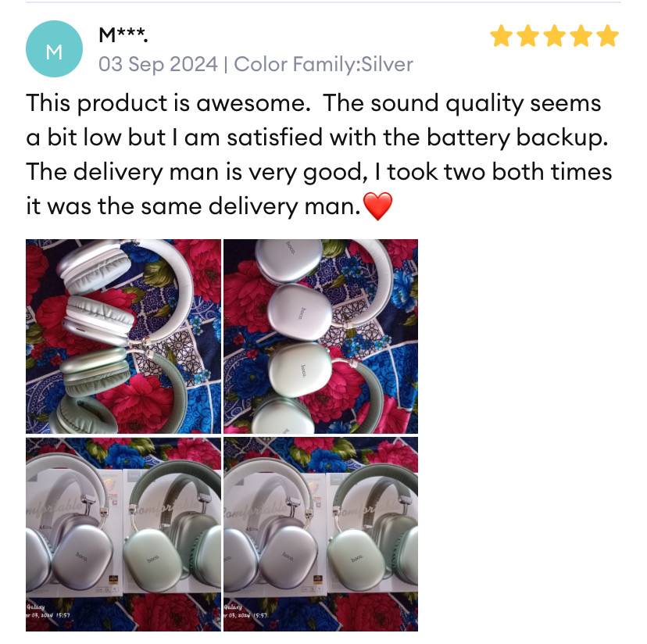Click the sentence "This product is awesome."
The image size is (647, 644).
click(x=168, y=103)
